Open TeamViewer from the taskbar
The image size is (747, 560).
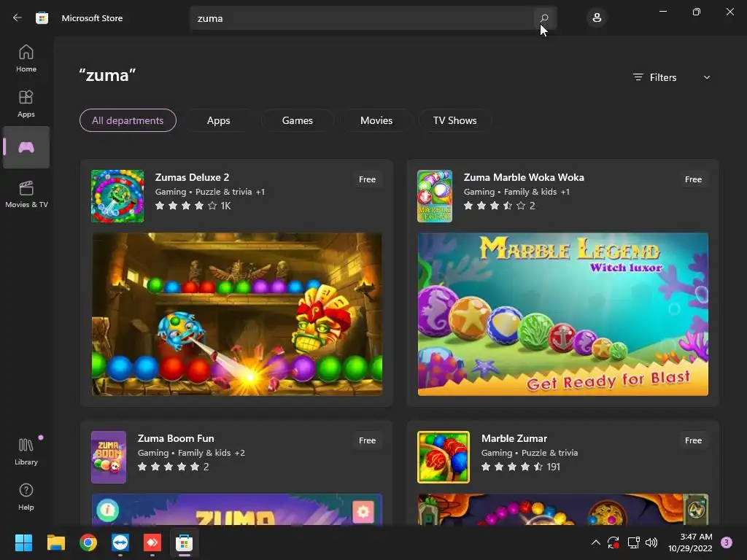point(120,542)
